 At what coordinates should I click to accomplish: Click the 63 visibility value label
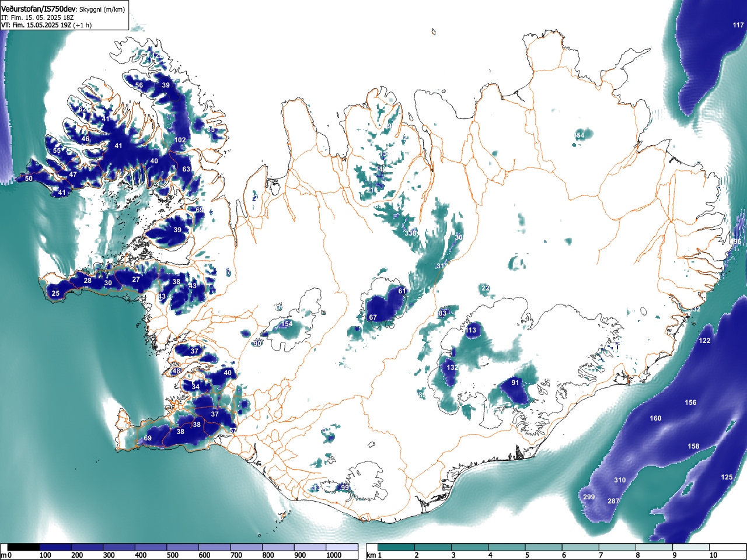pos(186,169)
